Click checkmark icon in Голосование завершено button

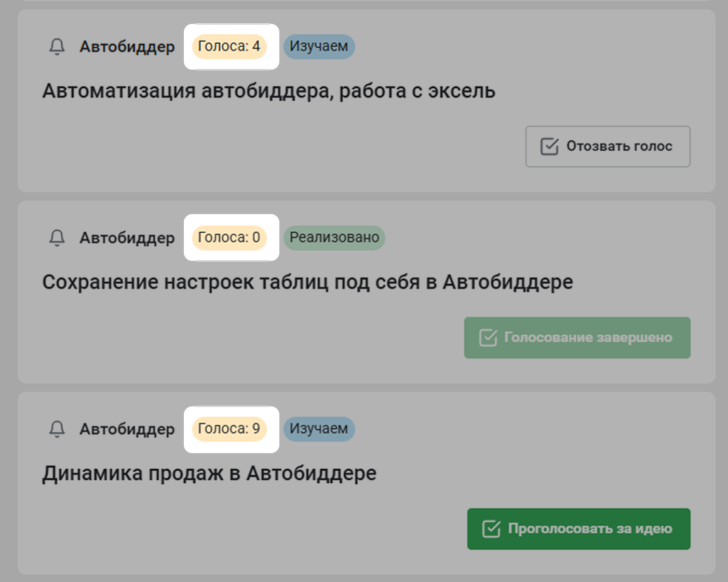click(488, 338)
